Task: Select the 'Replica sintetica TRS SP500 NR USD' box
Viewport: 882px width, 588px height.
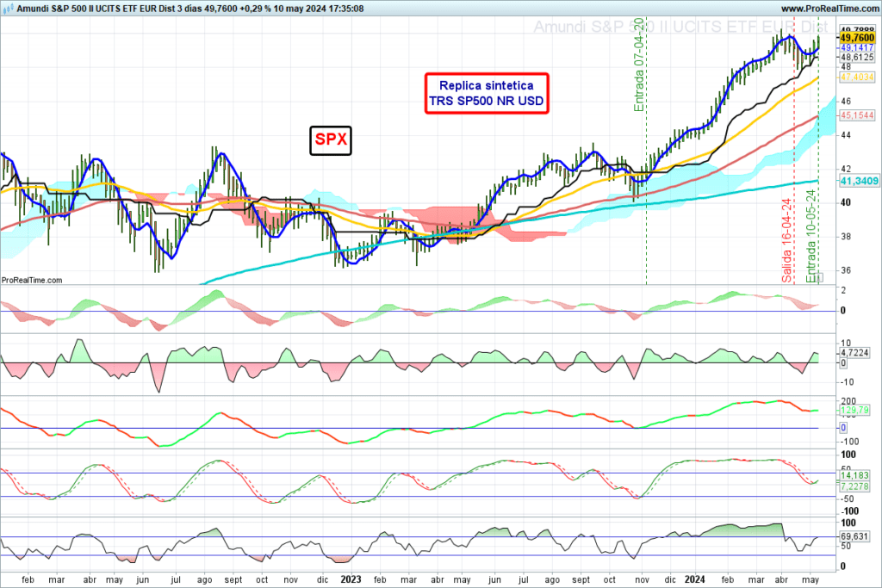Action: coord(487,93)
